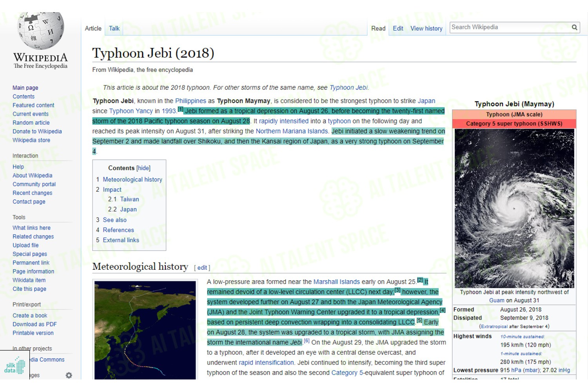Click What links here
588x392 pixels.
tap(31, 228)
